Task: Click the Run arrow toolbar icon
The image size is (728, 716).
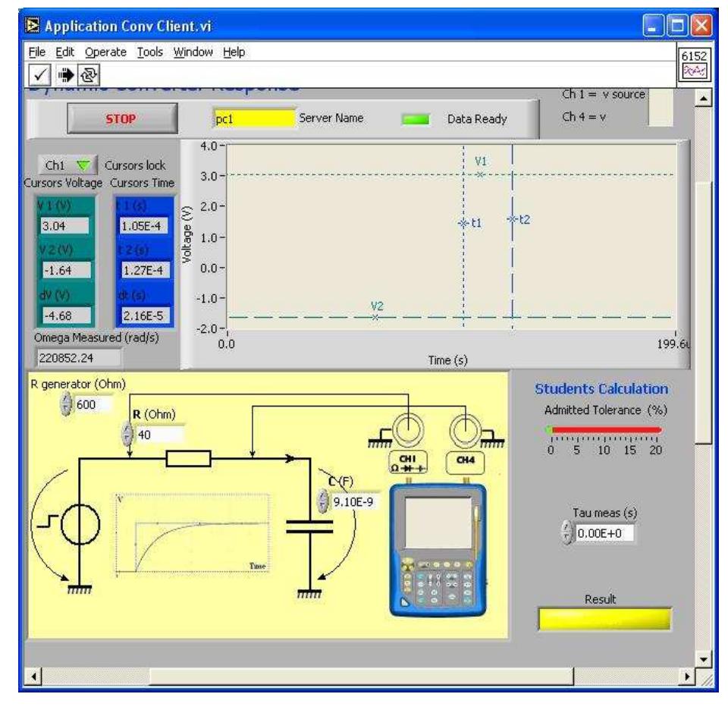Action: [66, 75]
